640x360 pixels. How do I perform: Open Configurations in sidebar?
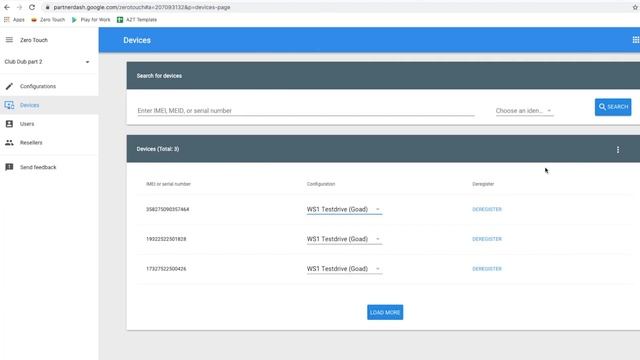pyautogui.click(x=38, y=87)
